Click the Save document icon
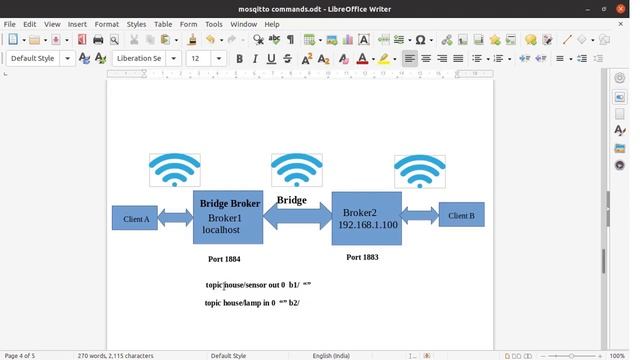Viewport: 640px width, 360px height. coord(56,40)
